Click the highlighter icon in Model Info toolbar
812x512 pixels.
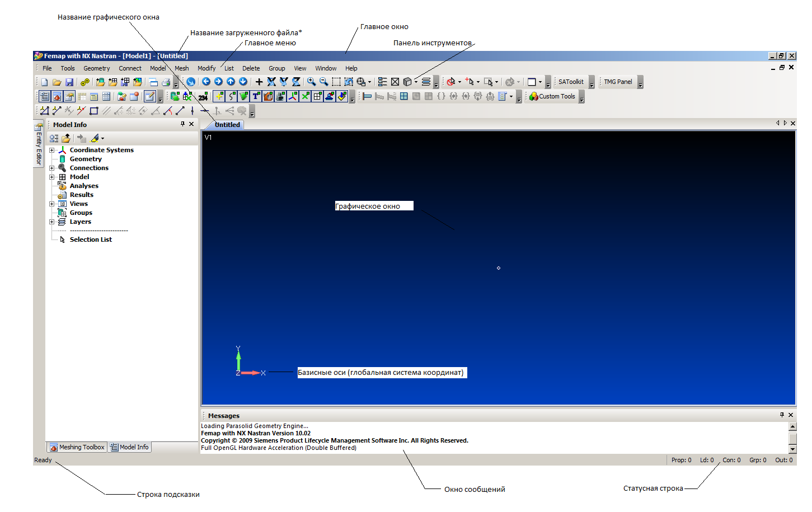click(x=95, y=138)
